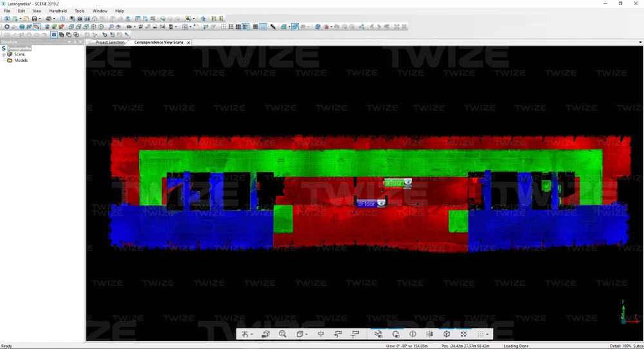The height and width of the screenshot is (349, 644).
Task: Open the Tools menu
Action: [x=79, y=11]
